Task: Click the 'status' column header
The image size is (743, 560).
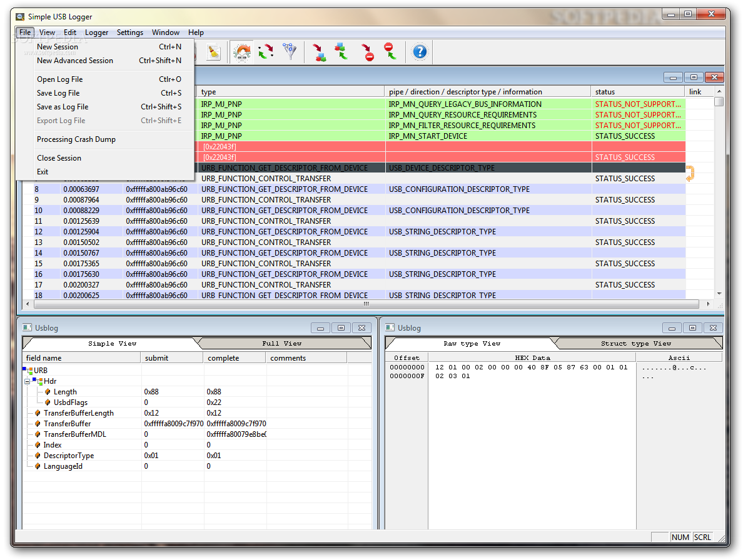Action: point(638,92)
